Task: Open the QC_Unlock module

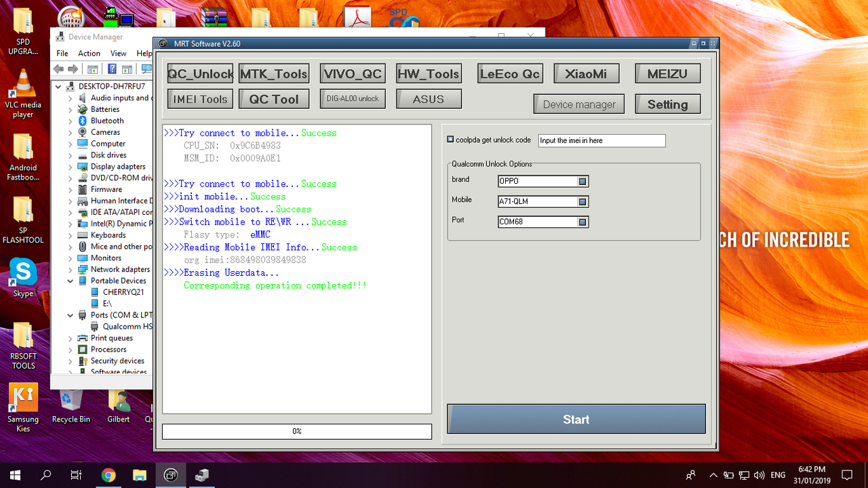Action: tap(200, 74)
